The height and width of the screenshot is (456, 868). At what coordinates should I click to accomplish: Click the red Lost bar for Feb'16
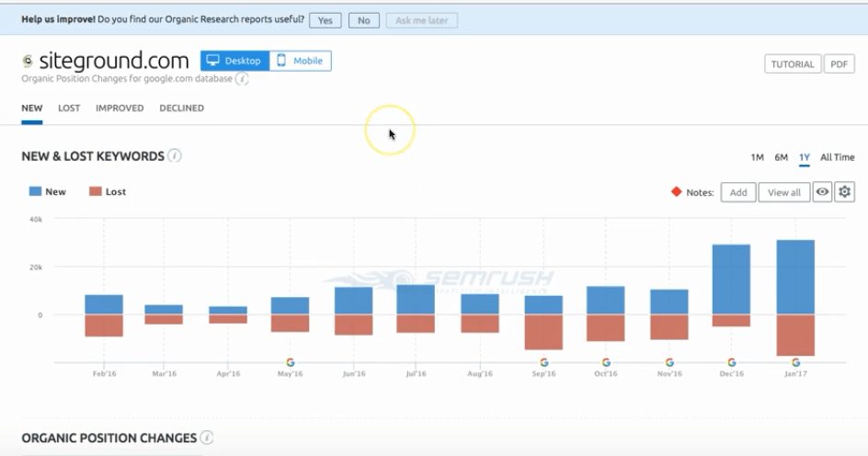click(x=104, y=325)
